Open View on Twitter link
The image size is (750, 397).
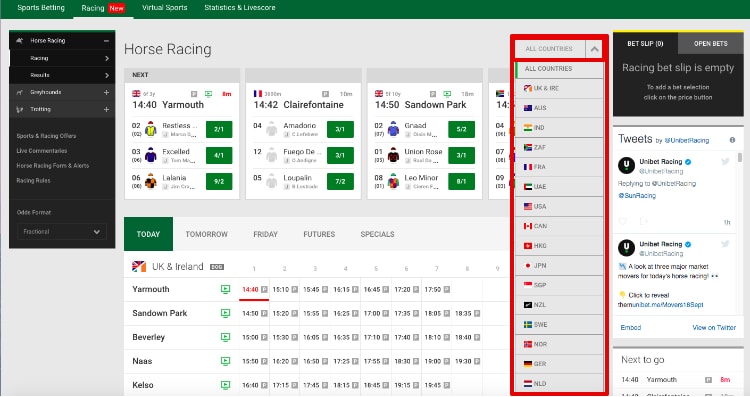714,328
